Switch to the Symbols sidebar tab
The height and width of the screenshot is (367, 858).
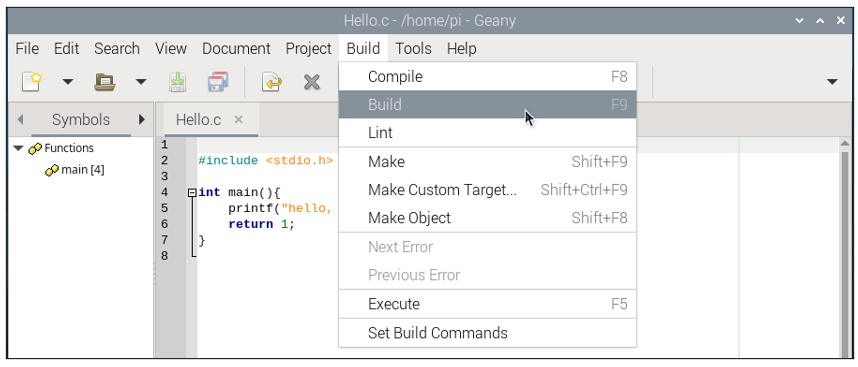(81, 119)
